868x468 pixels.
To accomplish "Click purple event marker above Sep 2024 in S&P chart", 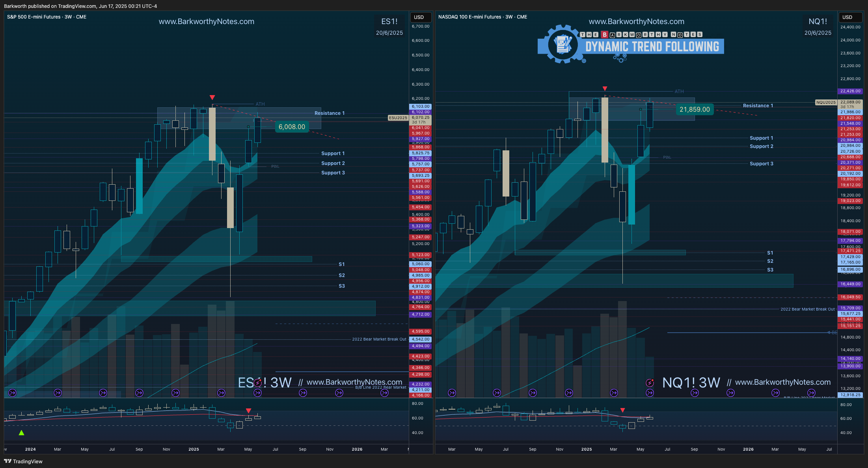I will coord(139,393).
